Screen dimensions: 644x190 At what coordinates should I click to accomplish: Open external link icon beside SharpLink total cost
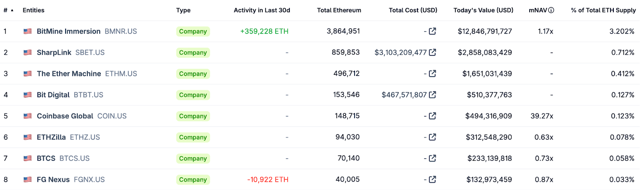432,52
